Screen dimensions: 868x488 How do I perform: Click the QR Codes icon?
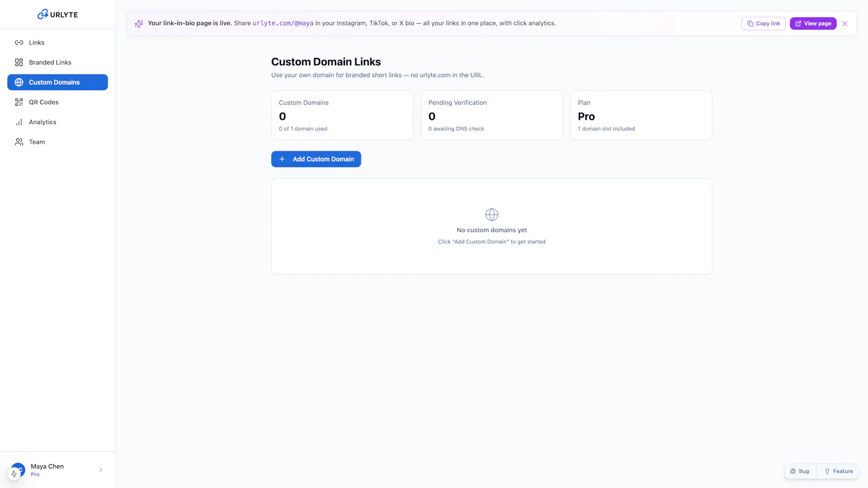coord(19,102)
